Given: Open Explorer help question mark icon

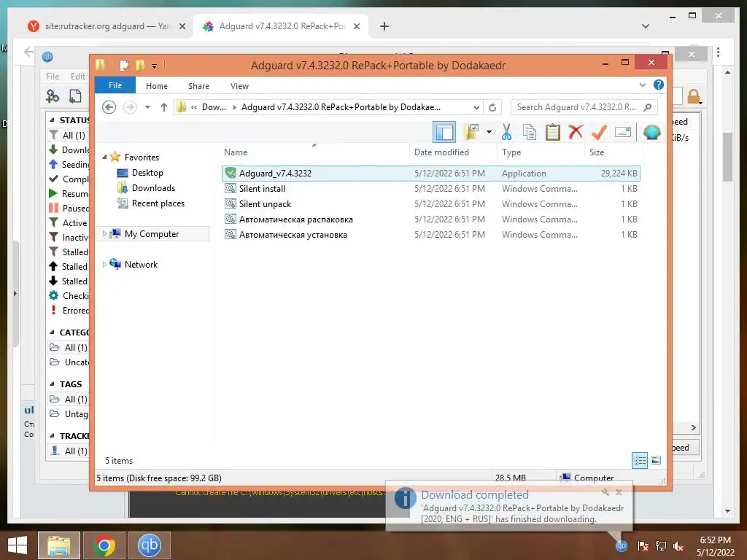Looking at the screenshot, I should click(x=659, y=85).
